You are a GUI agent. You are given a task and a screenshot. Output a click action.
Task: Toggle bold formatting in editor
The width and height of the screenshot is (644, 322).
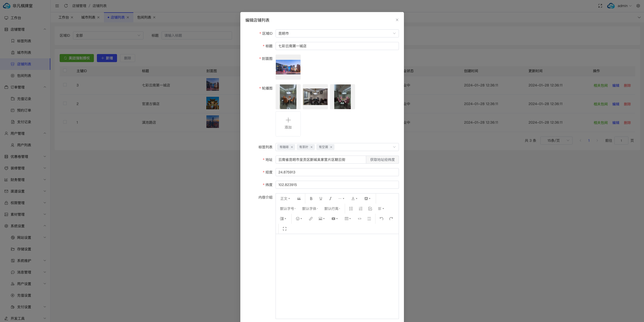311,199
